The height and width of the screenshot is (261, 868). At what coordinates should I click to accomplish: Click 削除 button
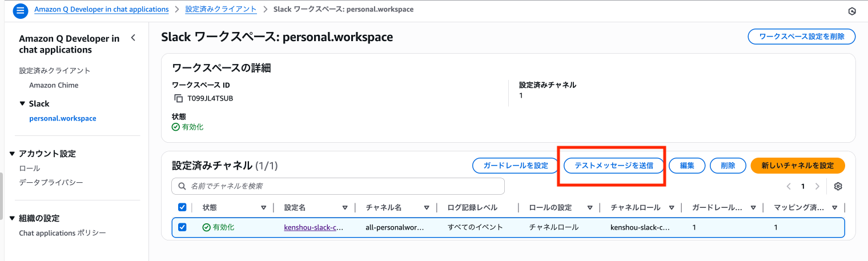pos(728,166)
